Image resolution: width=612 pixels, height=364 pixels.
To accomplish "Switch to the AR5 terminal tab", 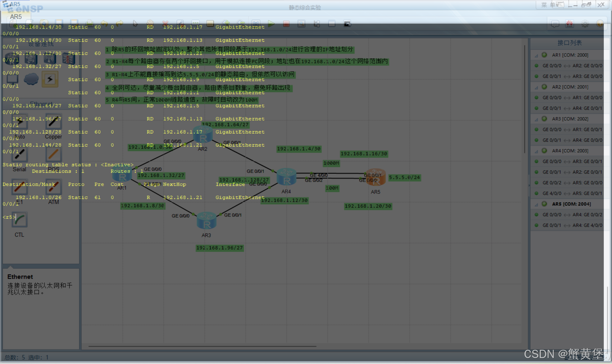I will tap(16, 17).
